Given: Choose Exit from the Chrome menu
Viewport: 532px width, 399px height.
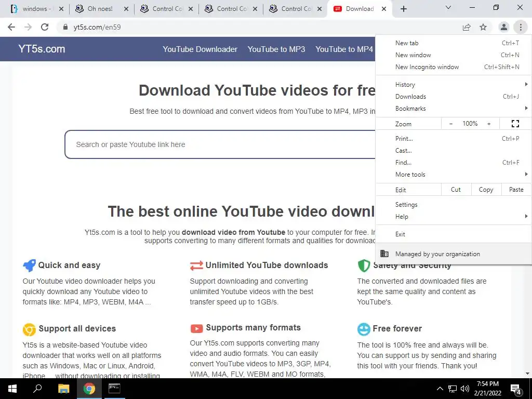Looking at the screenshot, I should coord(453,234).
